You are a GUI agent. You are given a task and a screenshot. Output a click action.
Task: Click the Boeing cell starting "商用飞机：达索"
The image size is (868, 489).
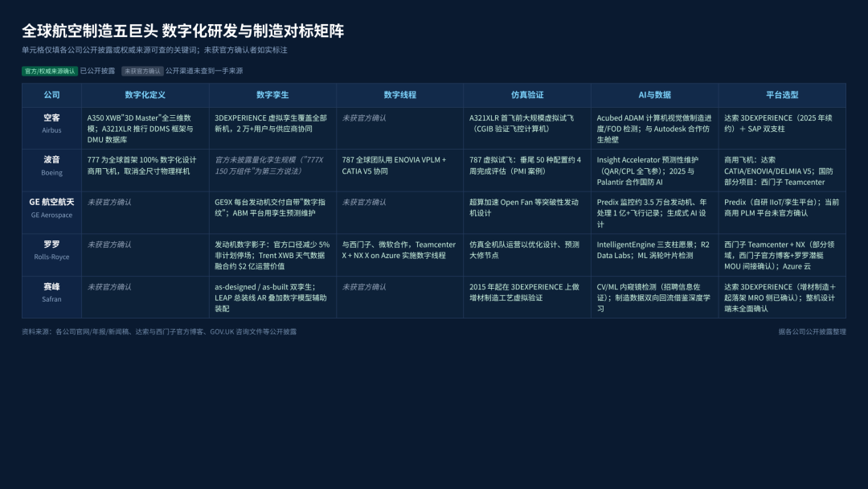click(x=782, y=170)
